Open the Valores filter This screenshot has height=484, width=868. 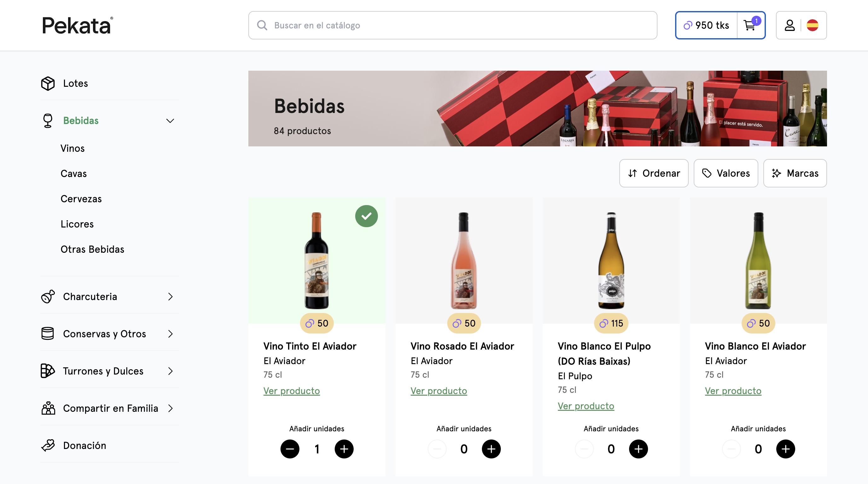pos(725,173)
